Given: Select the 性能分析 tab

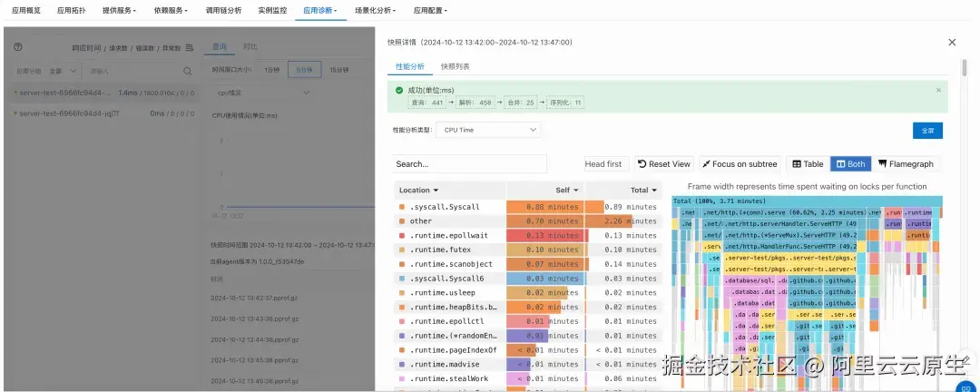Looking at the screenshot, I should click(410, 66).
